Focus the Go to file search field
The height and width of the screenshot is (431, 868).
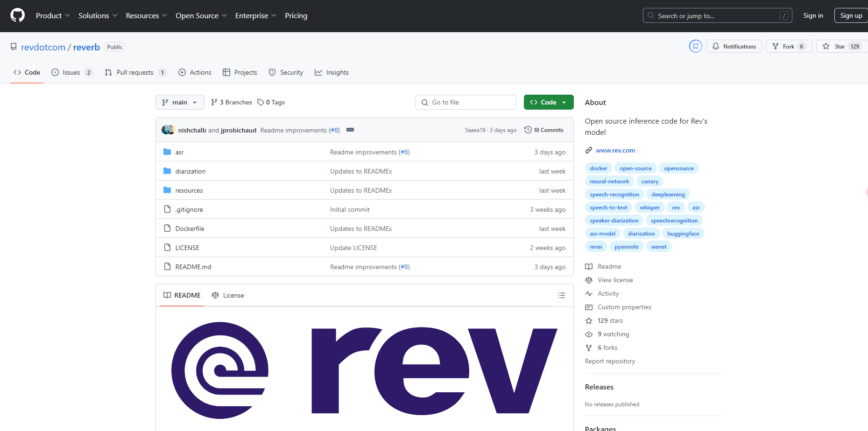point(466,102)
